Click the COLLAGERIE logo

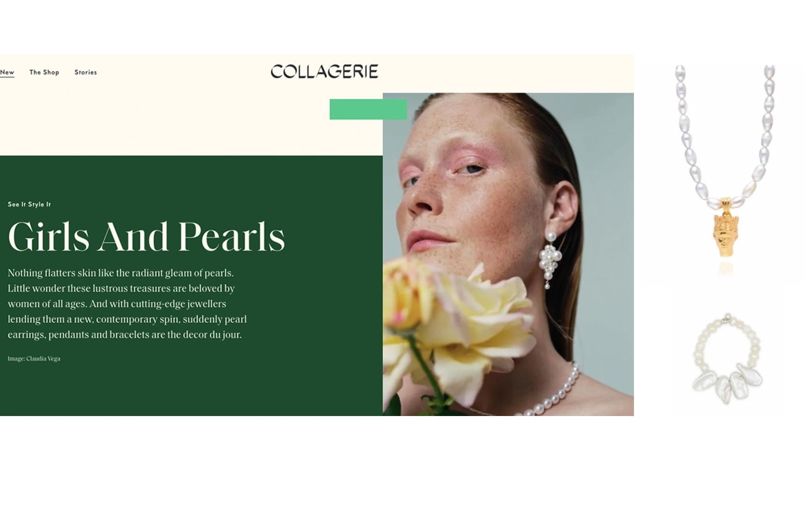(x=324, y=72)
